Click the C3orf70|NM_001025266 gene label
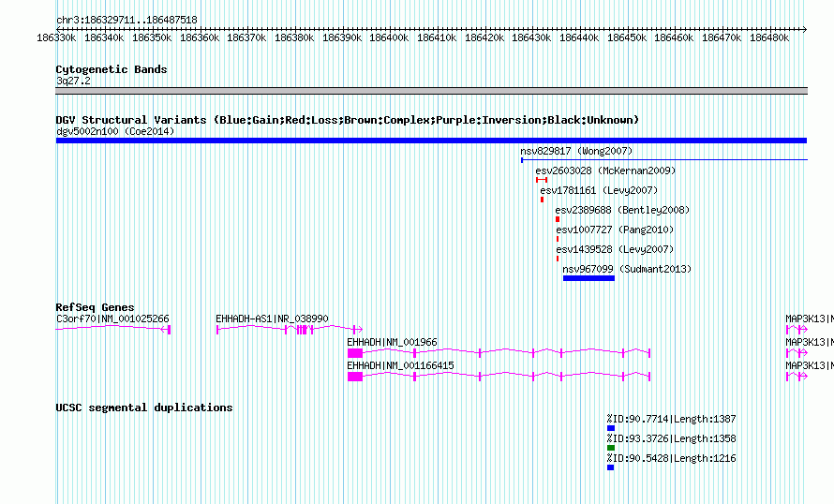 click(112, 319)
